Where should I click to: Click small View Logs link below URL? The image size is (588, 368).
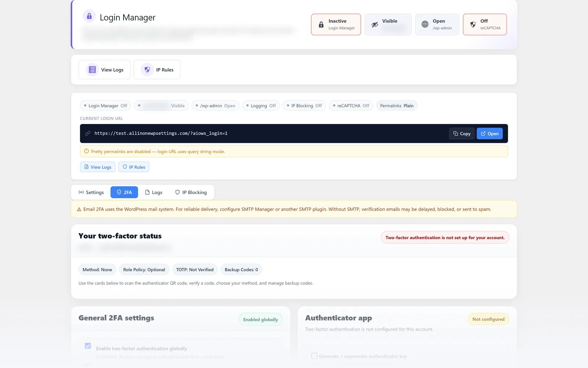98,167
